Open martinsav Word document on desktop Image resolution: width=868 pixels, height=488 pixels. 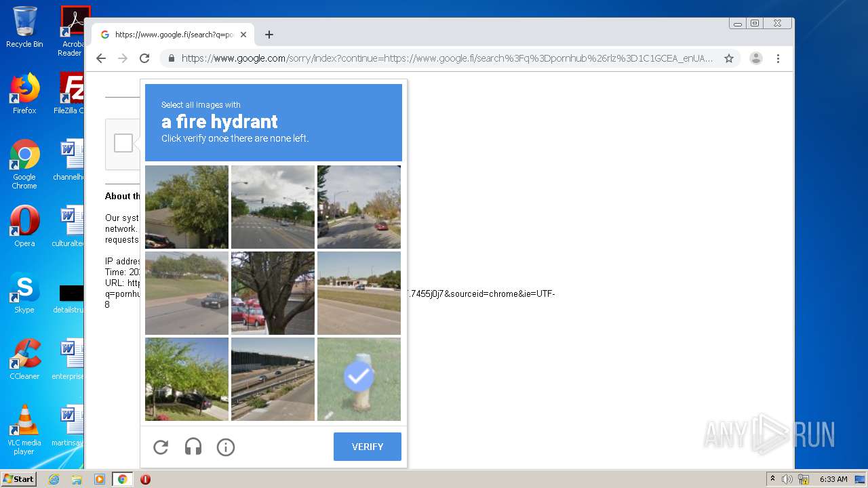69,426
